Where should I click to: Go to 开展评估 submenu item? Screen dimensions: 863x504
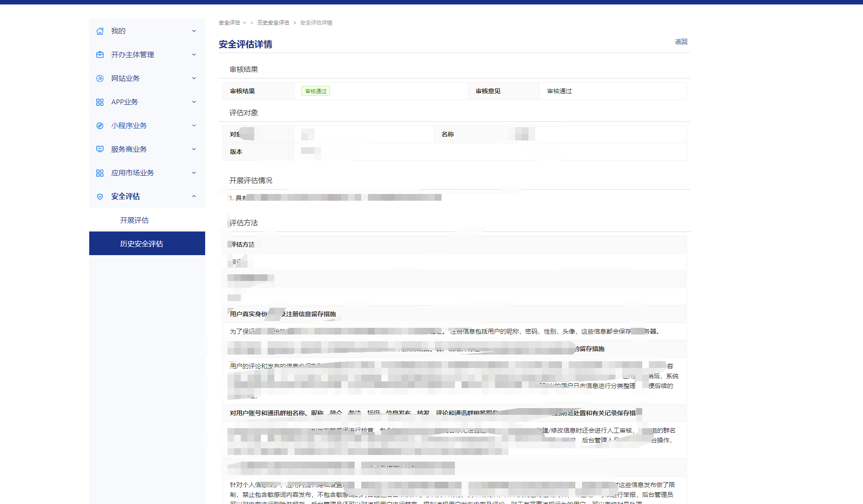(147, 220)
